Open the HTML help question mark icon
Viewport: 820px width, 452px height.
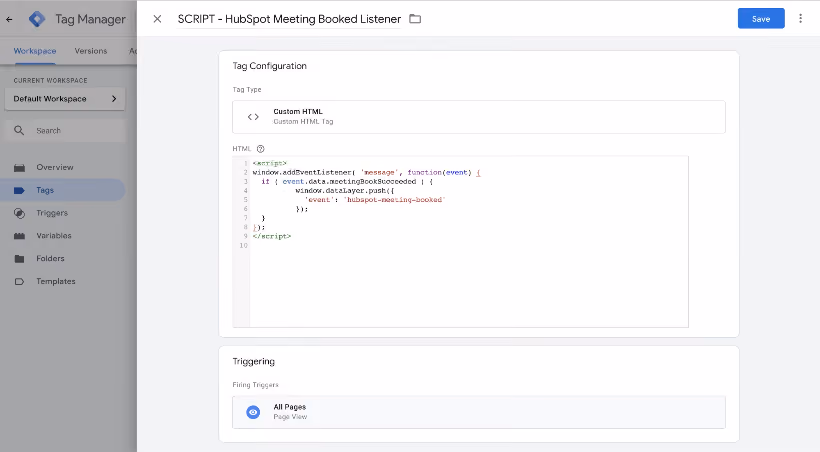260,149
